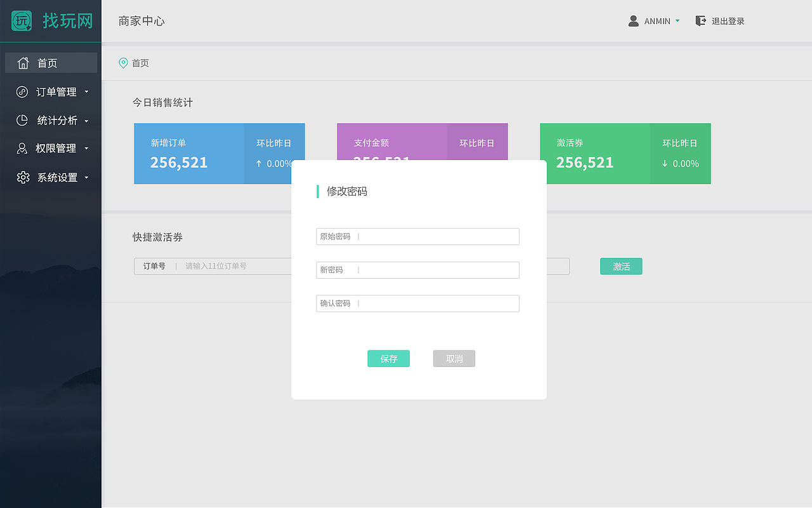Viewport: 812px width, 508px height.
Task: Click the 订单管理 order icon
Action: click(x=22, y=92)
